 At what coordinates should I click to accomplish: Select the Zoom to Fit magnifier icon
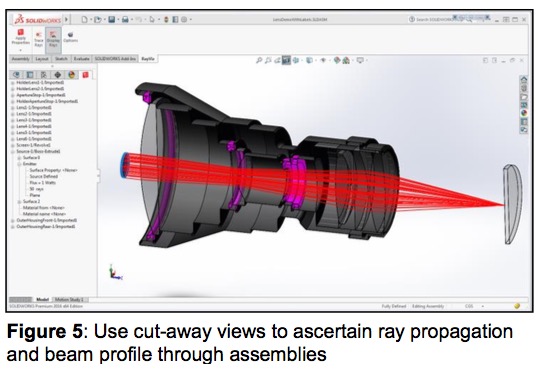(x=259, y=61)
